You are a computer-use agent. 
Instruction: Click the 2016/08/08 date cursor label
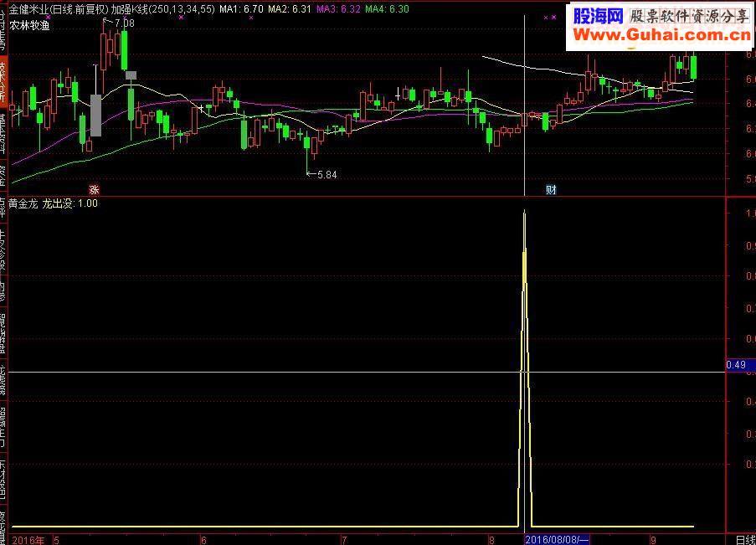coord(557,540)
